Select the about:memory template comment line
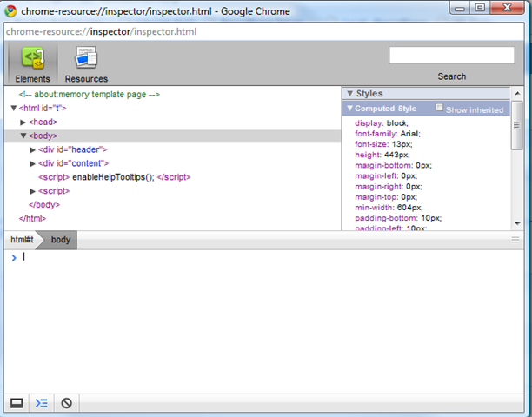 pos(90,94)
